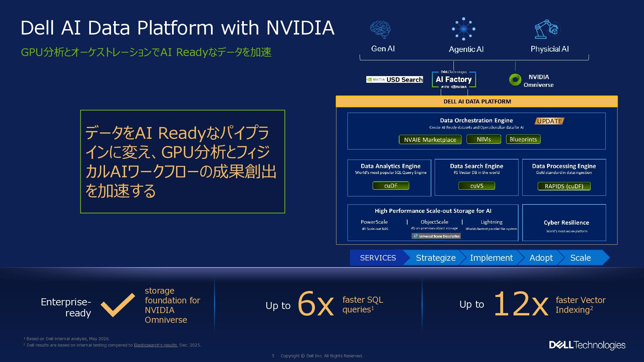Click the faster Vector Indexing text
Image resolution: width=644 pixels, height=362 pixels.
coord(581,305)
